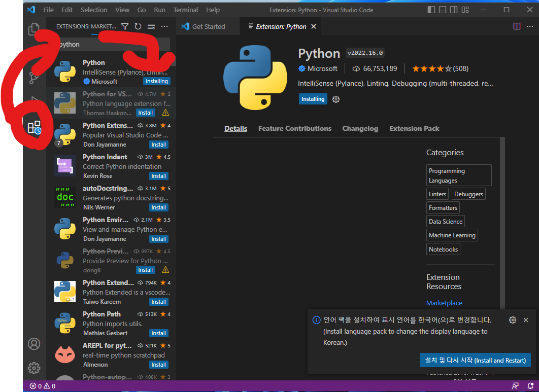Install Python Indent by Kevin Rose
The height and width of the screenshot is (392, 539).
158,176
